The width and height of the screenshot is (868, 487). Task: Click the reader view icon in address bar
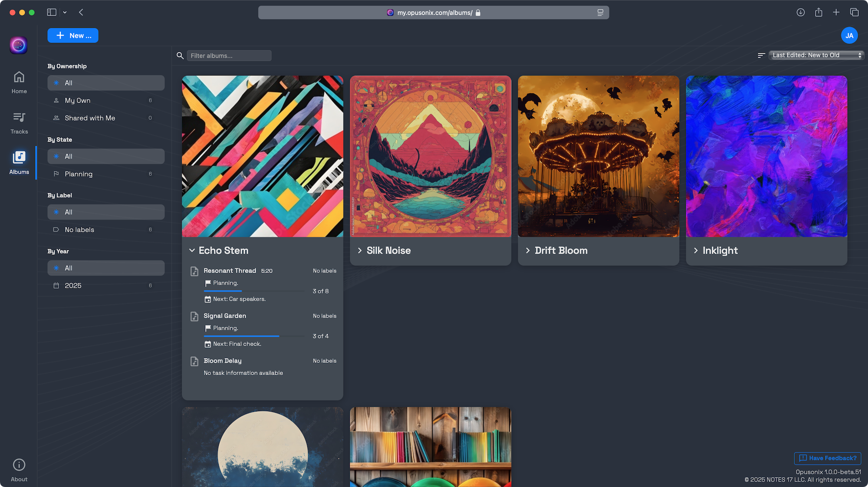(600, 13)
